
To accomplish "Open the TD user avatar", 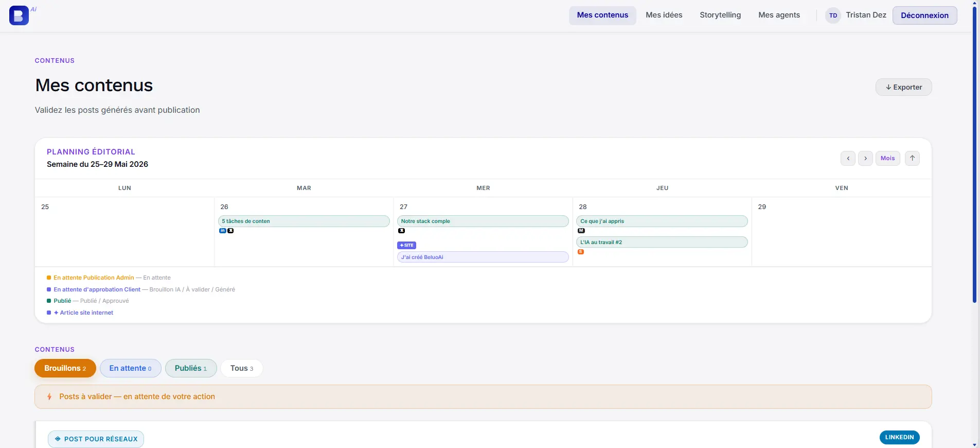I will [x=833, y=15].
